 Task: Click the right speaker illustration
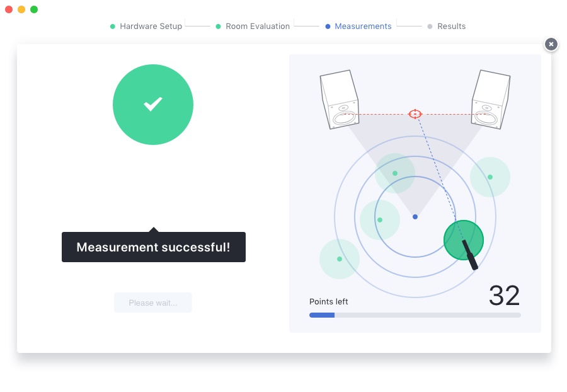[x=491, y=100]
